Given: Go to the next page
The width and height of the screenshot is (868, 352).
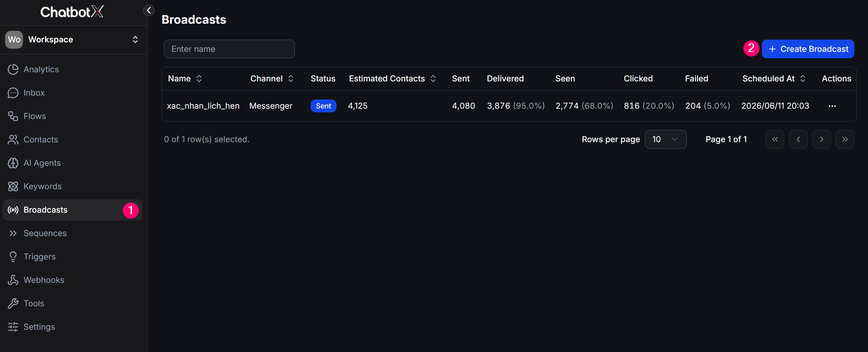Looking at the screenshot, I should pos(821,139).
